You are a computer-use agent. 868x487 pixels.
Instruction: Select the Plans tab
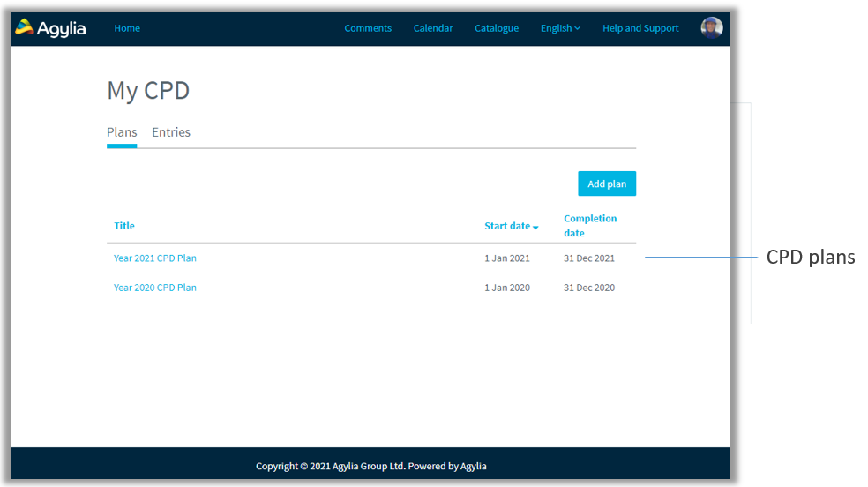[122, 132]
